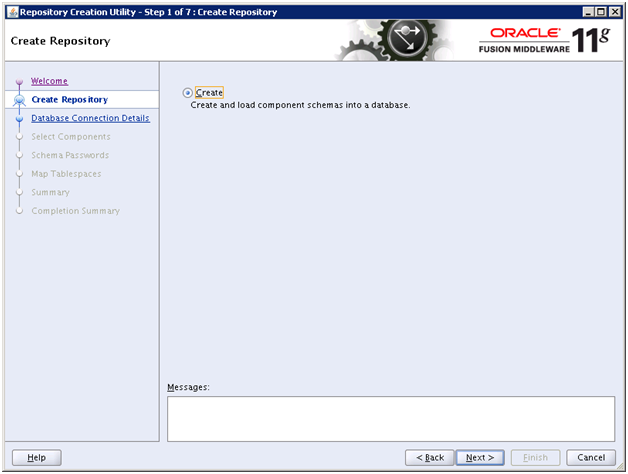Cancel the Repository Creation Utility
This screenshot has height=474, width=628.
coord(591,457)
